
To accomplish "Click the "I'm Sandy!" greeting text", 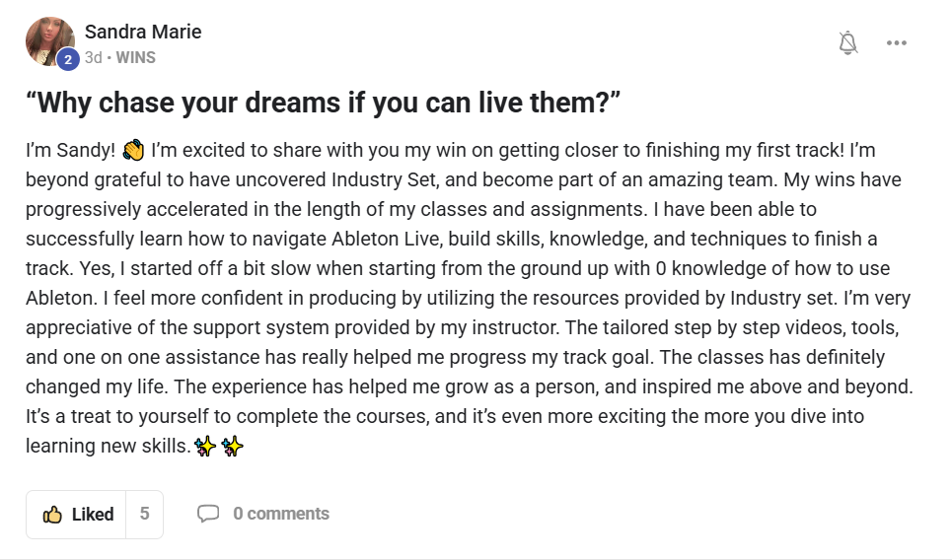I will pos(70,151).
